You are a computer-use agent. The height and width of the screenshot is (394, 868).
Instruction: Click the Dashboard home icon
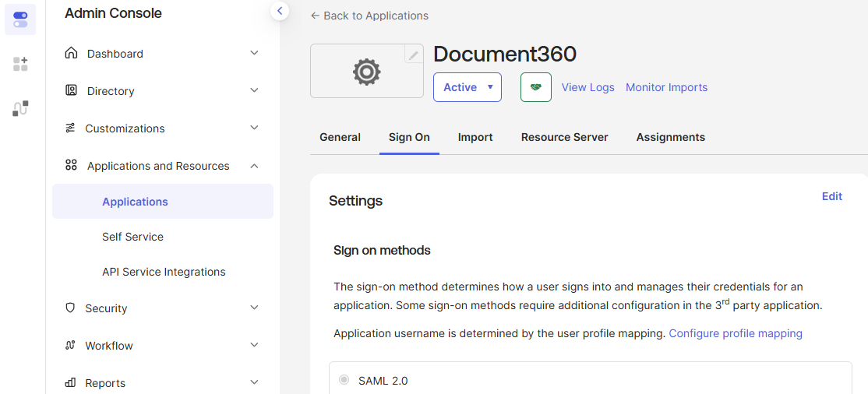pos(71,53)
